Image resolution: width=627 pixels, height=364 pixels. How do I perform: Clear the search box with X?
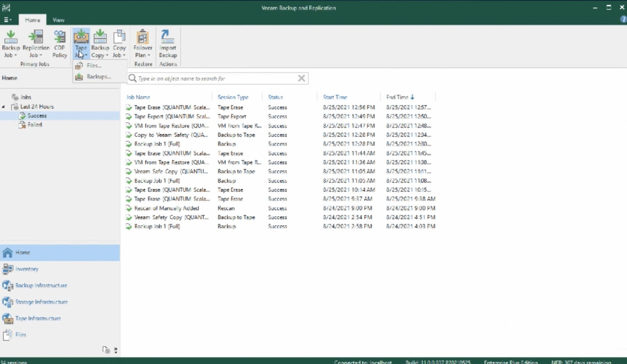click(x=301, y=78)
